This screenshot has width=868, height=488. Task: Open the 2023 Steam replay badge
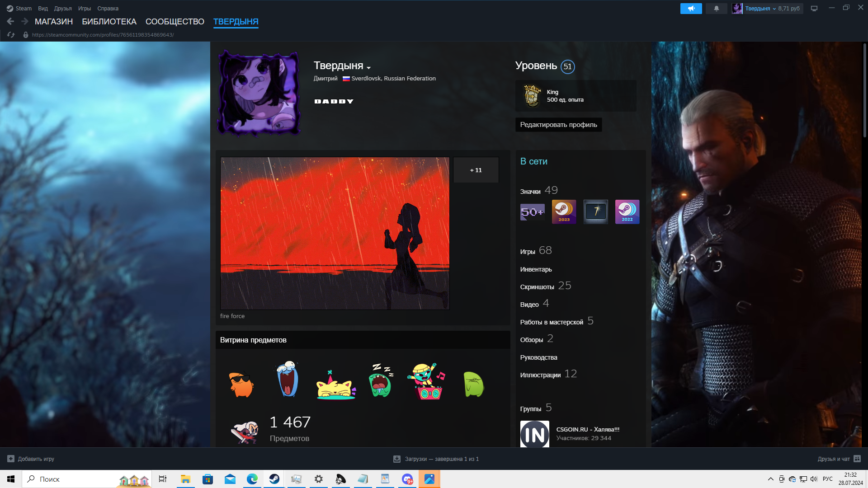pyautogui.click(x=564, y=212)
